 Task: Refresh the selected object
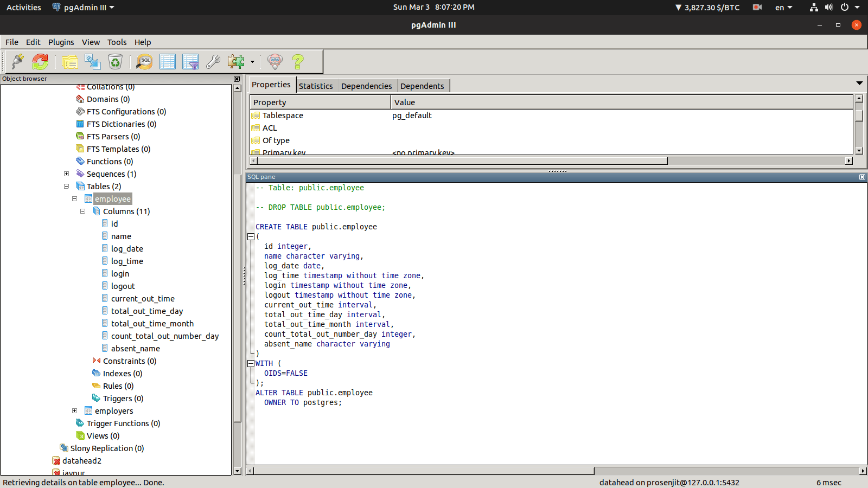(40, 62)
